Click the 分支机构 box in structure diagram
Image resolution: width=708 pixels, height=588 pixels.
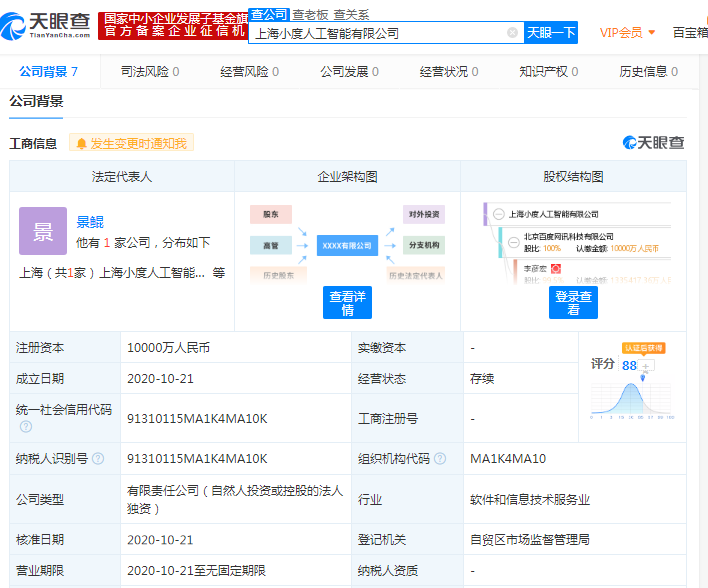pyautogui.click(x=424, y=245)
